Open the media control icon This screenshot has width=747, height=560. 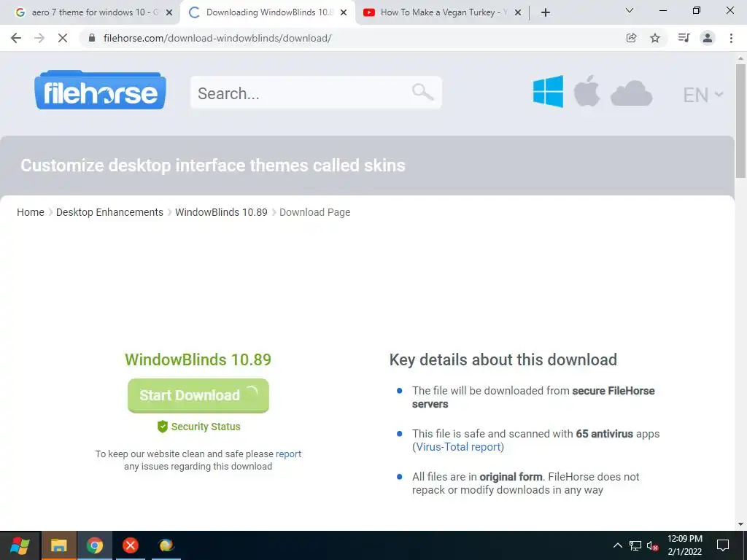click(684, 38)
